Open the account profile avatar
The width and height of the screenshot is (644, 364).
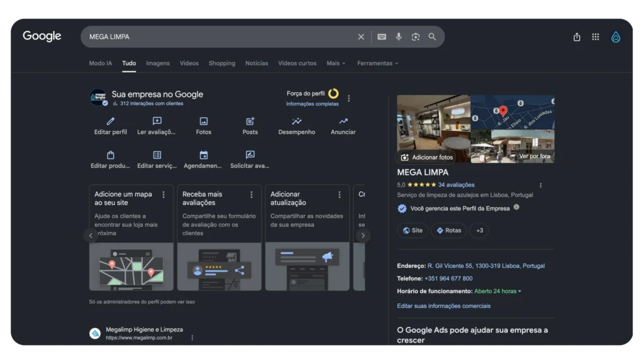tap(615, 37)
